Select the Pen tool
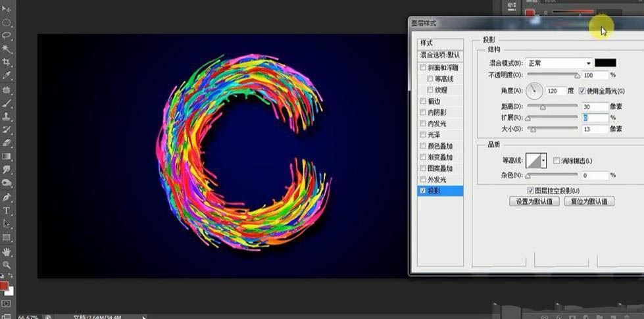The width and height of the screenshot is (644, 319). pos(7,197)
